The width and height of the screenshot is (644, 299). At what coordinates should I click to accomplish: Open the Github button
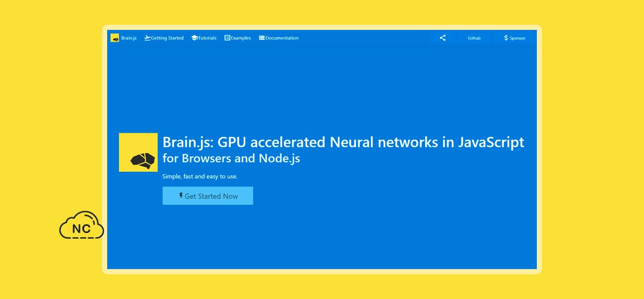tap(474, 38)
